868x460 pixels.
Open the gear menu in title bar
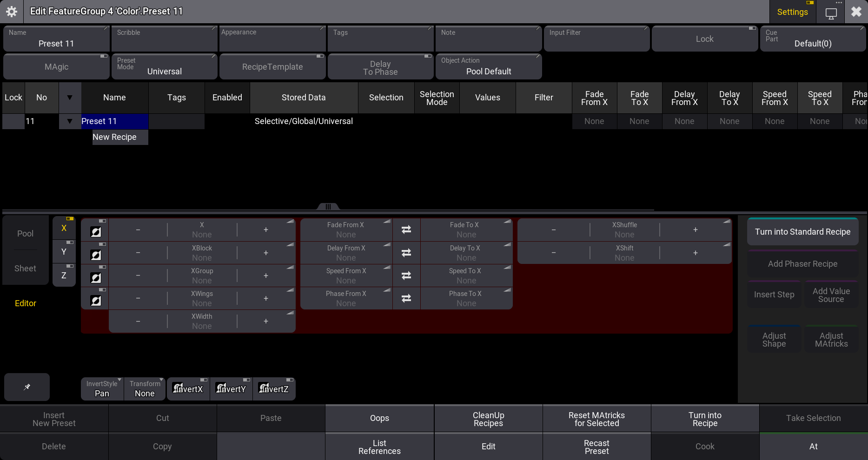click(x=12, y=12)
